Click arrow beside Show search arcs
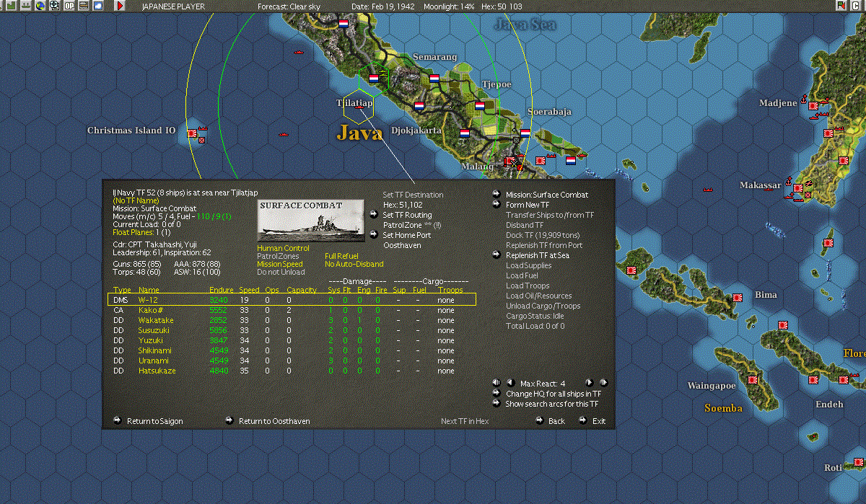This screenshot has height=504, width=866. click(x=497, y=403)
